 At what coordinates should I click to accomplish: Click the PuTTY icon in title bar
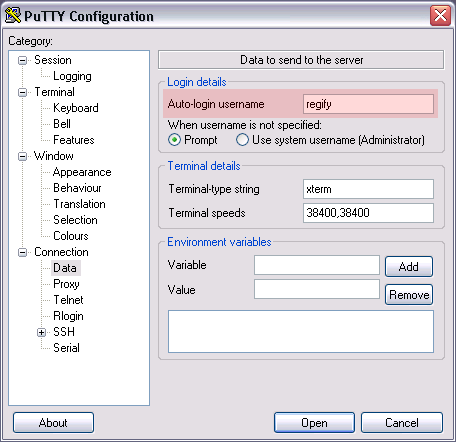pyautogui.click(x=13, y=15)
